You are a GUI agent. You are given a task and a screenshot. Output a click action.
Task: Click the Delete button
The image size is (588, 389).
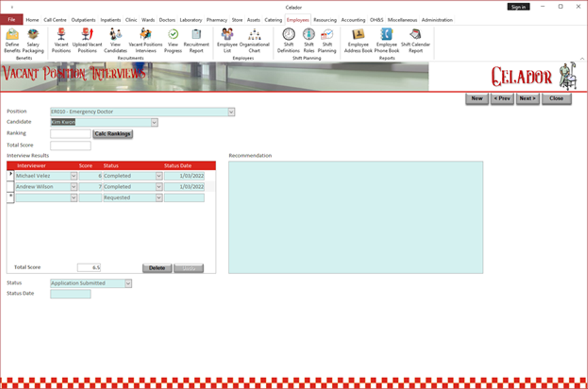pos(157,268)
